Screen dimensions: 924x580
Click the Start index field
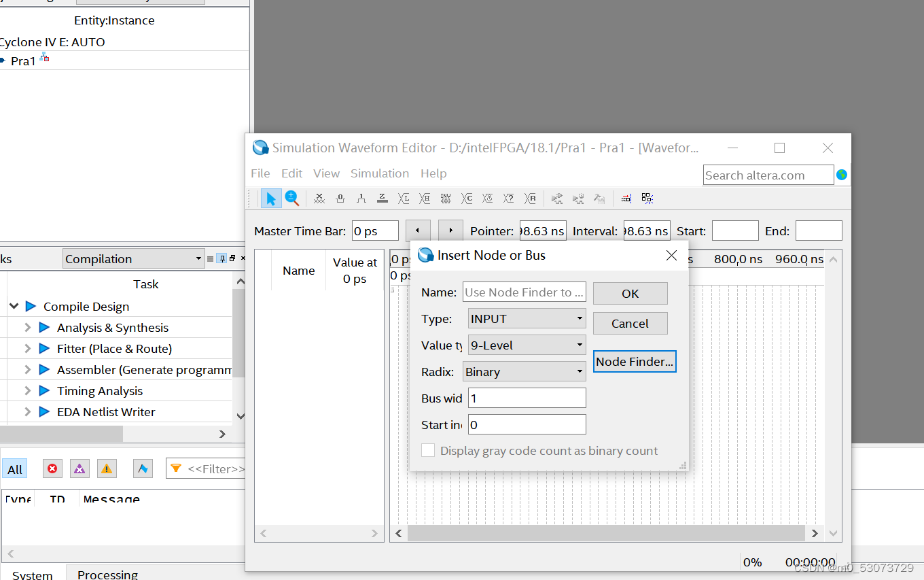point(527,424)
